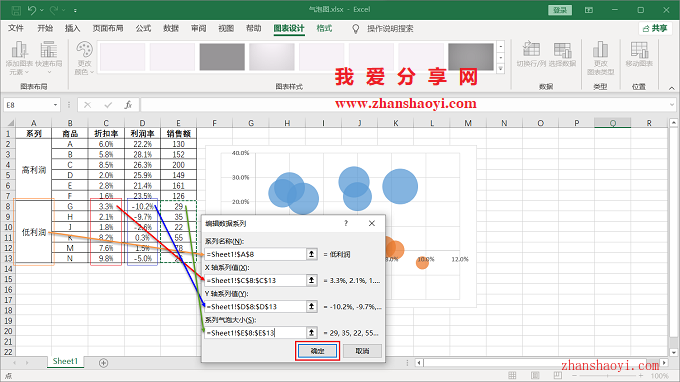Switch to the 开始 tab
The width and height of the screenshot is (680, 382).
pyautogui.click(x=45, y=28)
